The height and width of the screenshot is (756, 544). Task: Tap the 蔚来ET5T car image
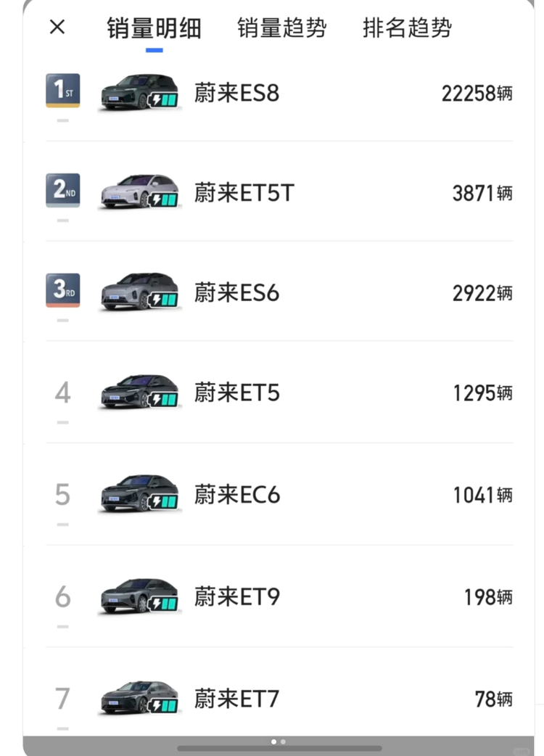tap(131, 192)
